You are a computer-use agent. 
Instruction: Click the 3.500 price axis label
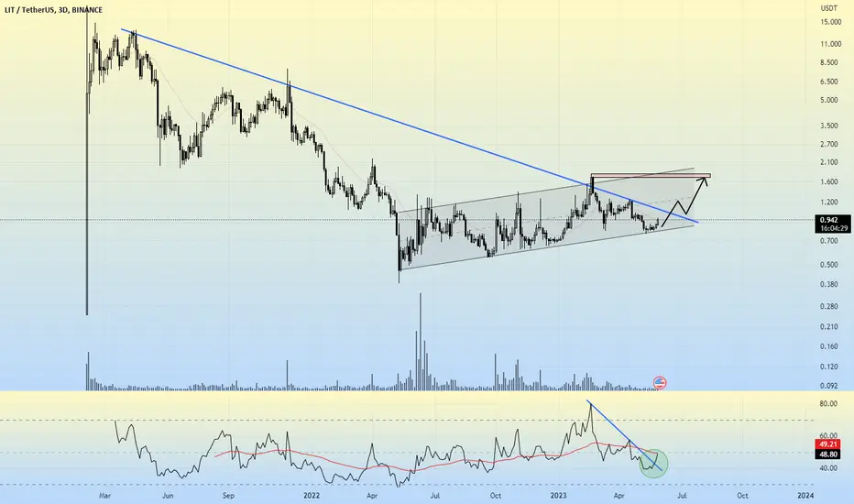point(829,126)
